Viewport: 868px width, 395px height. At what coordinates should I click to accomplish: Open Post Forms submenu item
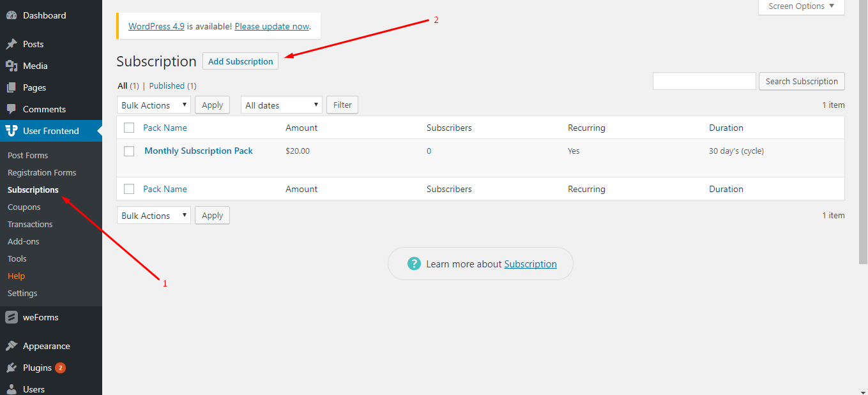click(28, 155)
